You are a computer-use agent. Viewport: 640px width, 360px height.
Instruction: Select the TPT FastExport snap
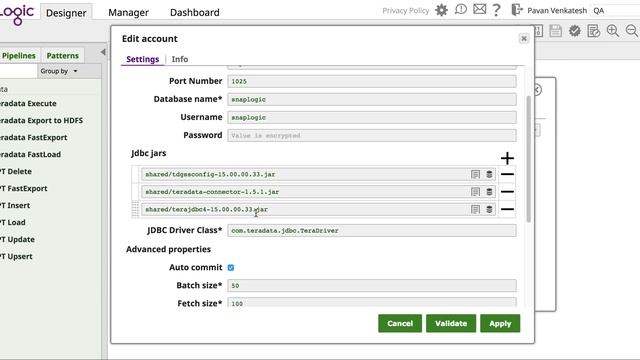point(24,189)
